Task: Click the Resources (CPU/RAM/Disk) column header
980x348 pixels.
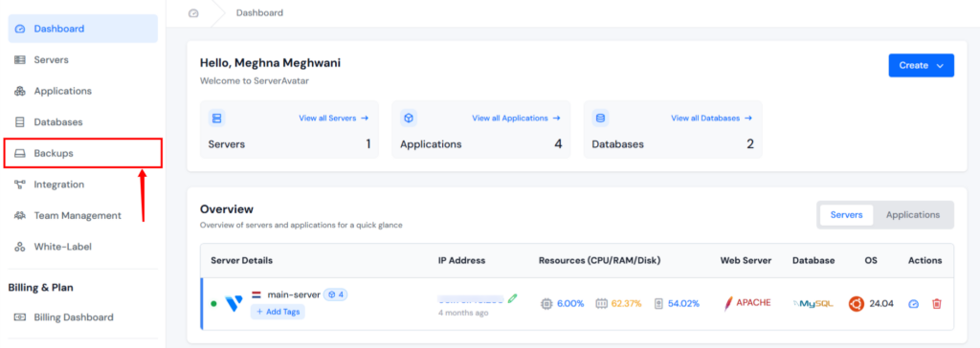Action: [x=599, y=261]
